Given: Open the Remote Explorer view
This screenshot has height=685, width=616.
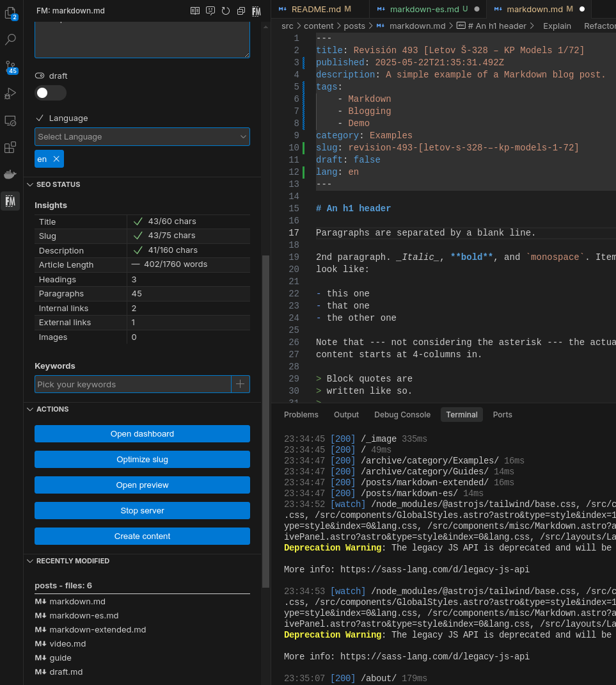Looking at the screenshot, I should [10, 120].
